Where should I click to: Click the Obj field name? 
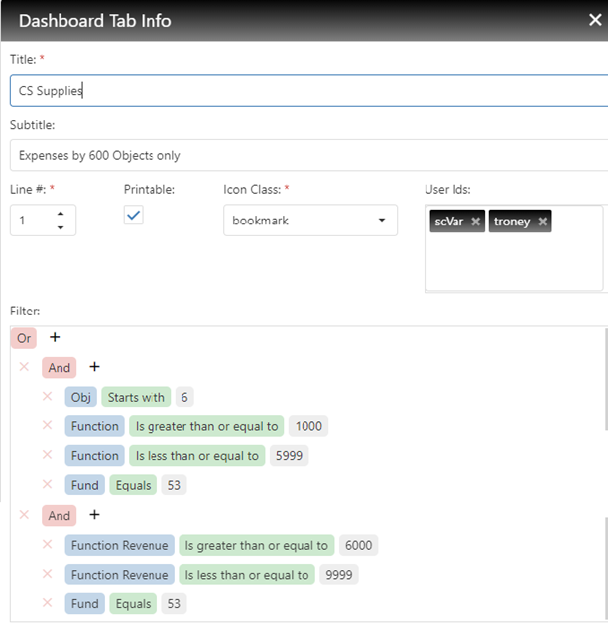81,397
